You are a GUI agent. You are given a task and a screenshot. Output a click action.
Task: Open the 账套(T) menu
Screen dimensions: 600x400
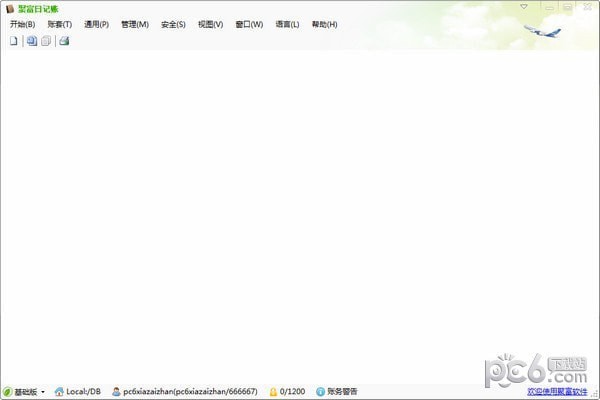tap(60, 24)
